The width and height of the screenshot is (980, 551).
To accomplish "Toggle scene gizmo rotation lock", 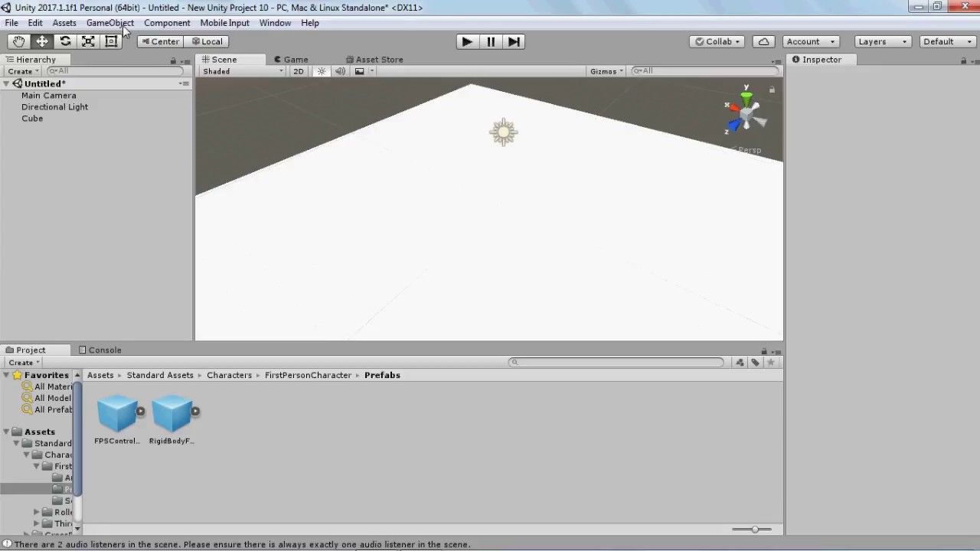I will (x=772, y=90).
